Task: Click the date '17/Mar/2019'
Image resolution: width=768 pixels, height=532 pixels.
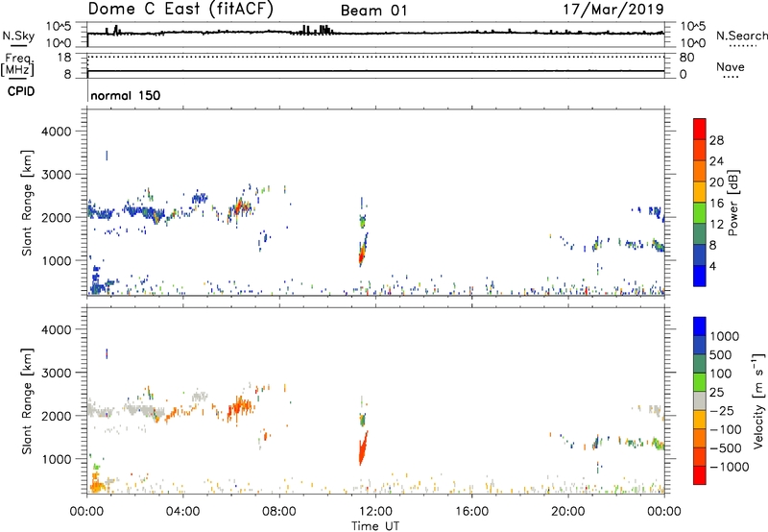Action: pyautogui.click(x=613, y=10)
